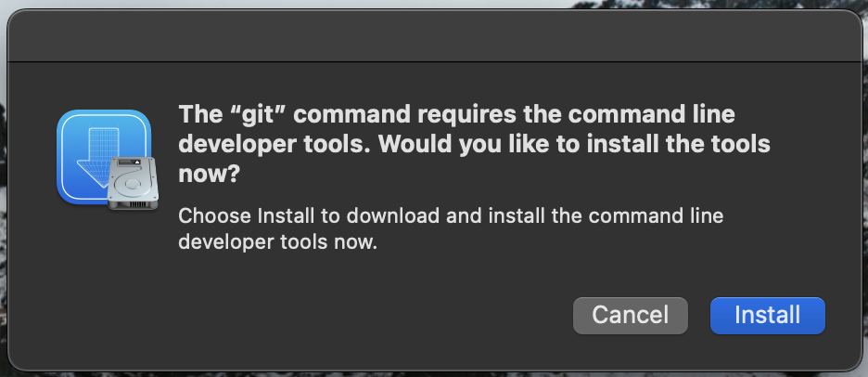Click the word "The" starting the heading
Viewport: 868px width, 377px height.
[198, 115]
